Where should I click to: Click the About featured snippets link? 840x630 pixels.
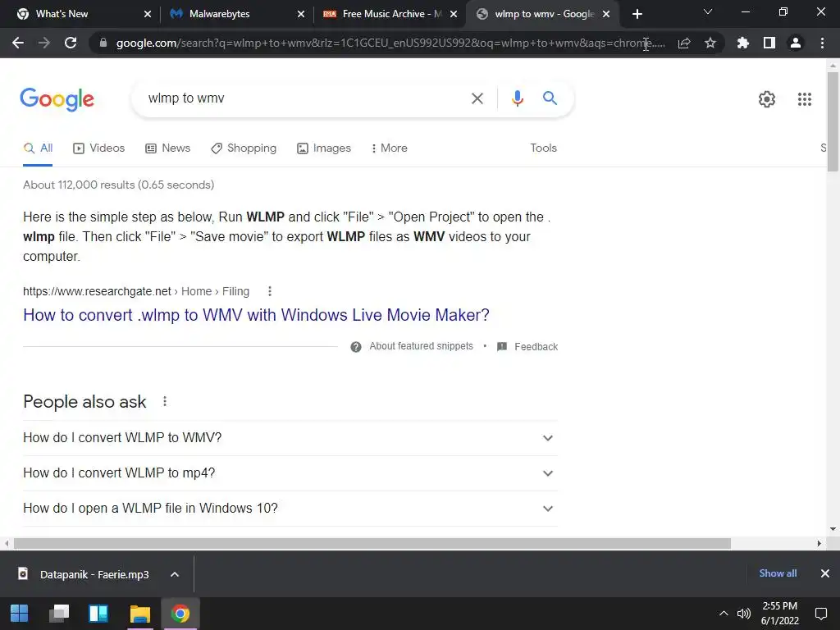pyautogui.click(x=421, y=346)
